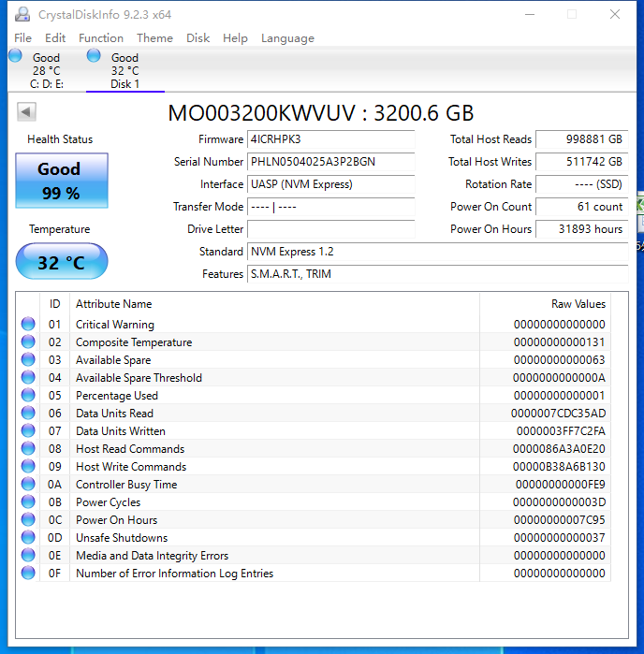The width and height of the screenshot is (644, 654).
Task: Close the CrystalDiskInfo window
Action: click(615, 14)
